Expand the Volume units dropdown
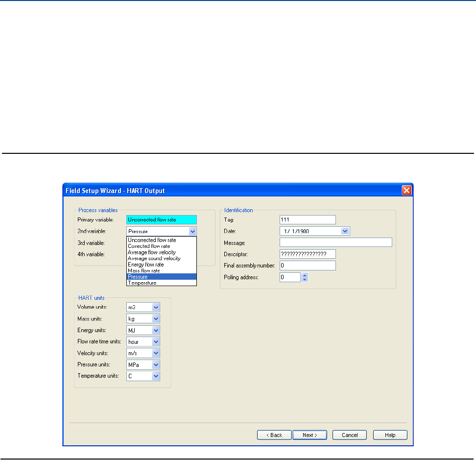Viewport: 476px width, 460px height. tap(156, 307)
